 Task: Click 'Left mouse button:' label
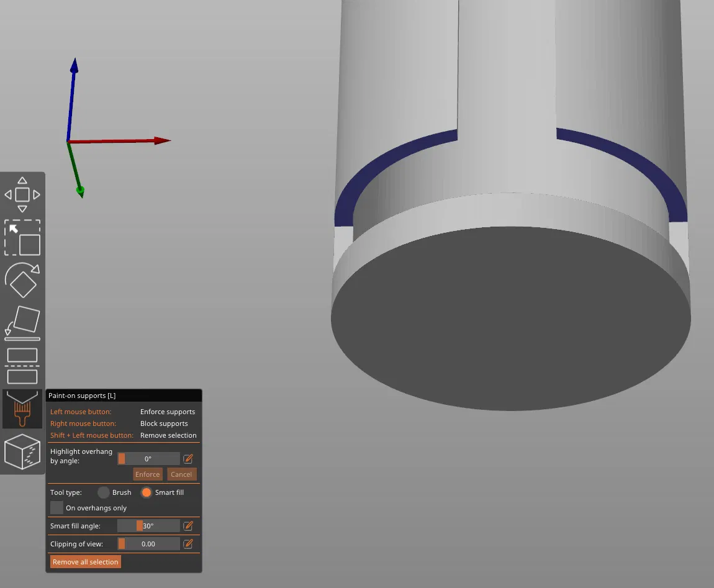click(81, 412)
